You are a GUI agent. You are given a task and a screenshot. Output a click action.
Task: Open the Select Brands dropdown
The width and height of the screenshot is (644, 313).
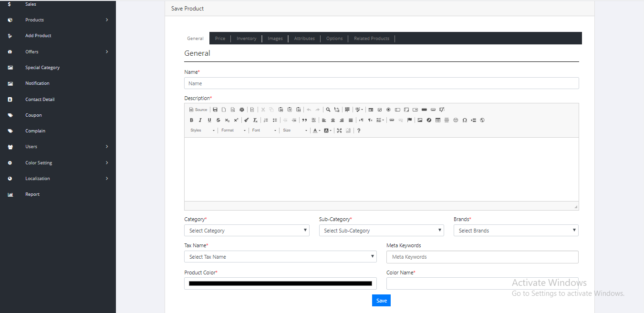[x=516, y=231]
